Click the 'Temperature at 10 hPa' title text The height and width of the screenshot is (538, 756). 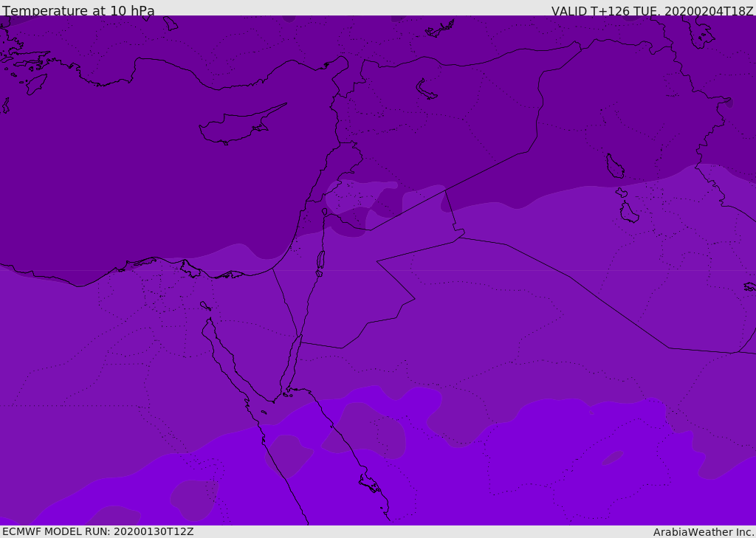[78, 10]
